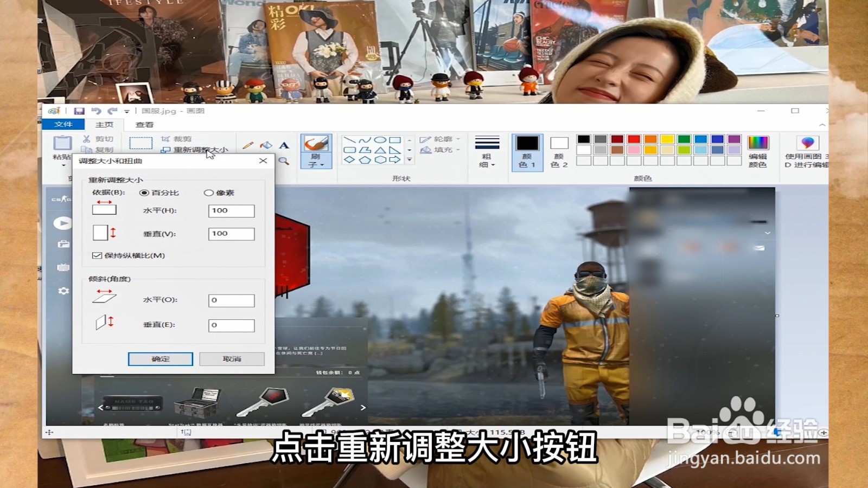Screen dimensions: 868x488
Task: Select the 百分比 radio button
Action: (144, 193)
